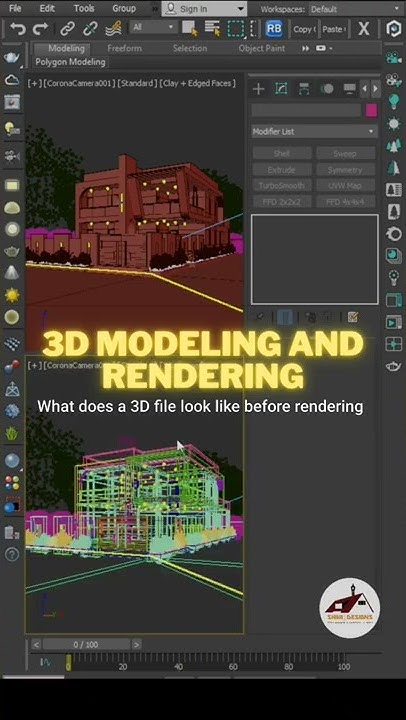Expand hidden ribbon tabs via double arrow
This screenshot has width=406, height=720.
(x=305, y=48)
